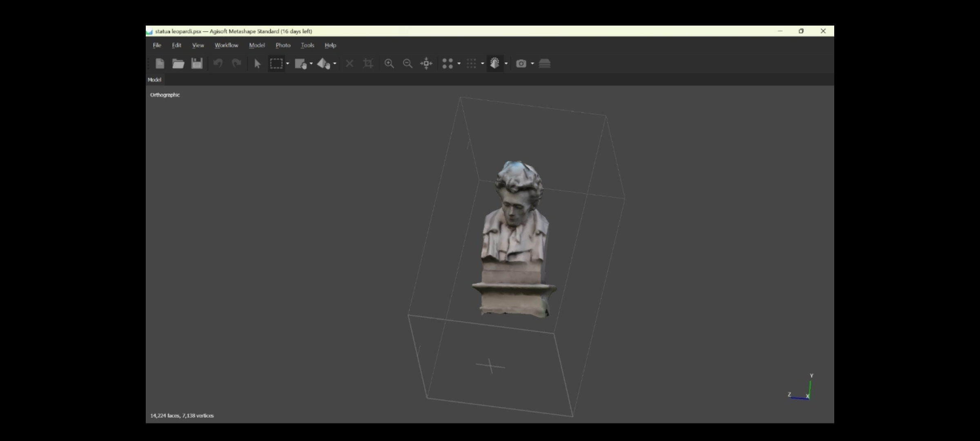The height and width of the screenshot is (441, 980).
Task: Click the Model tab label
Action: (154, 80)
